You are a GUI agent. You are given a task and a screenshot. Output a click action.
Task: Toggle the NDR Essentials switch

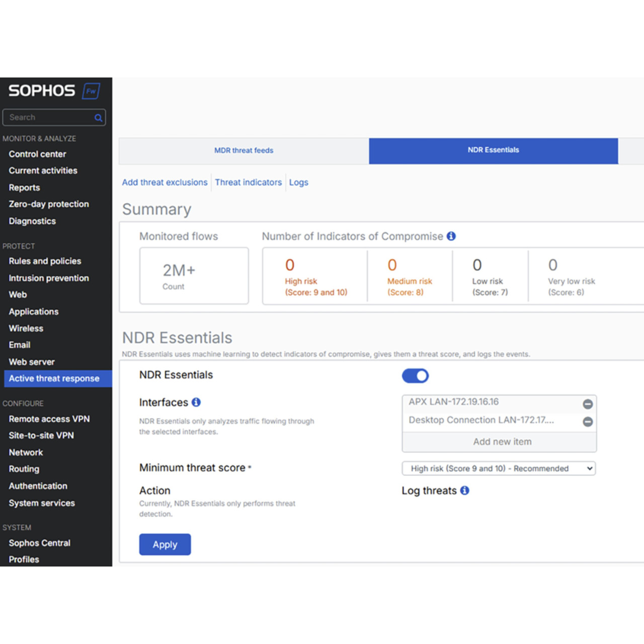[415, 376]
